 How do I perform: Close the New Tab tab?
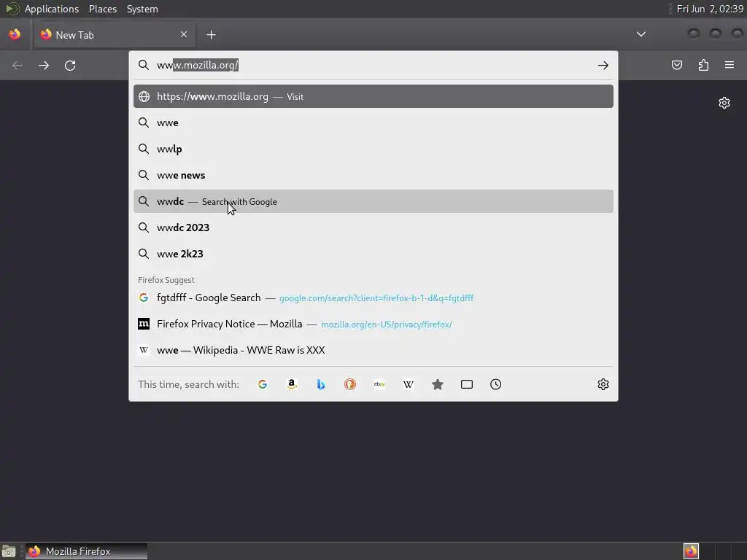pyautogui.click(x=184, y=34)
